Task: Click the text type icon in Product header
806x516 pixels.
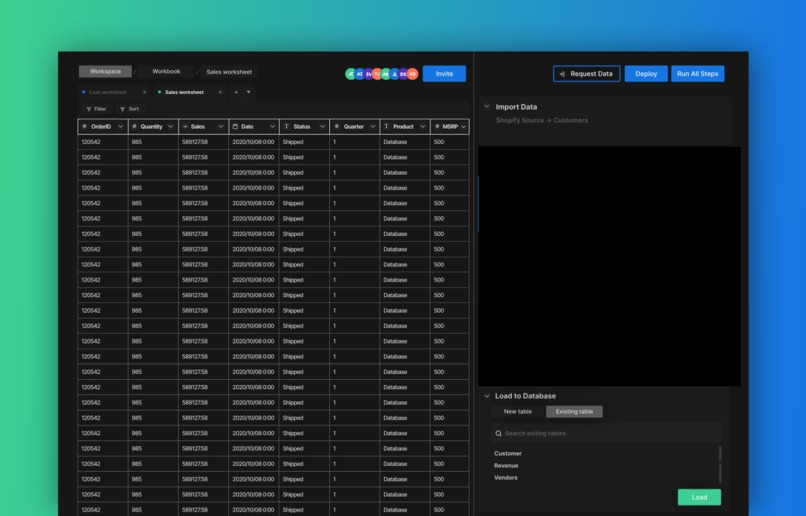Action: [x=387, y=126]
